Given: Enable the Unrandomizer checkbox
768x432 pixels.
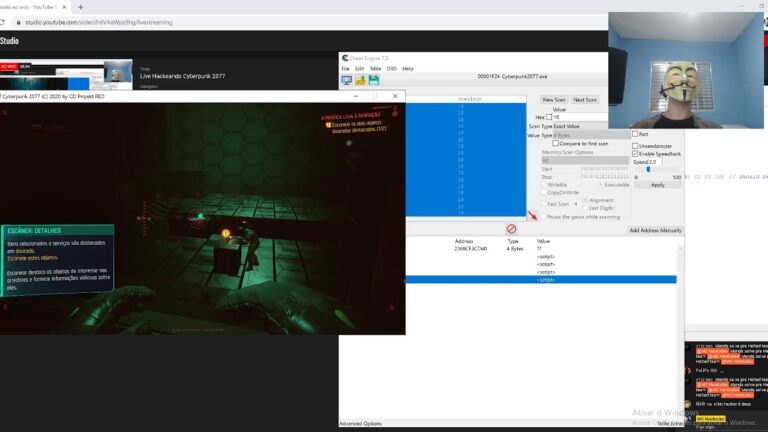Looking at the screenshot, I should [635, 146].
